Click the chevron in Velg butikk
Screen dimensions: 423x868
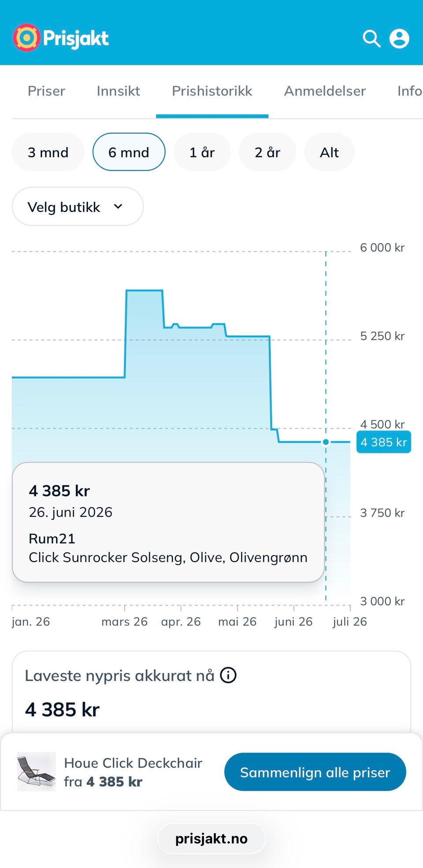click(118, 206)
